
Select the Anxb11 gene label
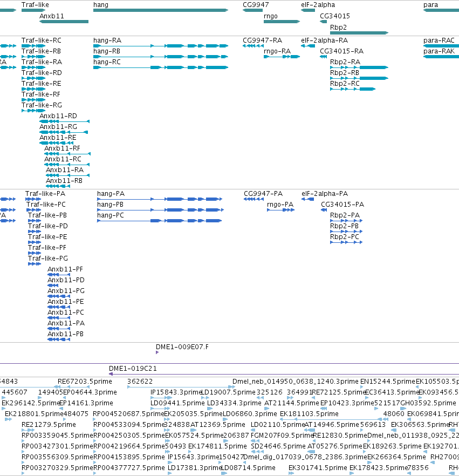point(52,16)
